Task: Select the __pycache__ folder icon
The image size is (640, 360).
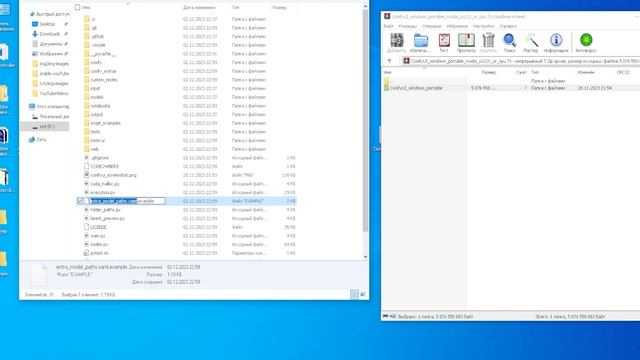Action: point(86,54)
